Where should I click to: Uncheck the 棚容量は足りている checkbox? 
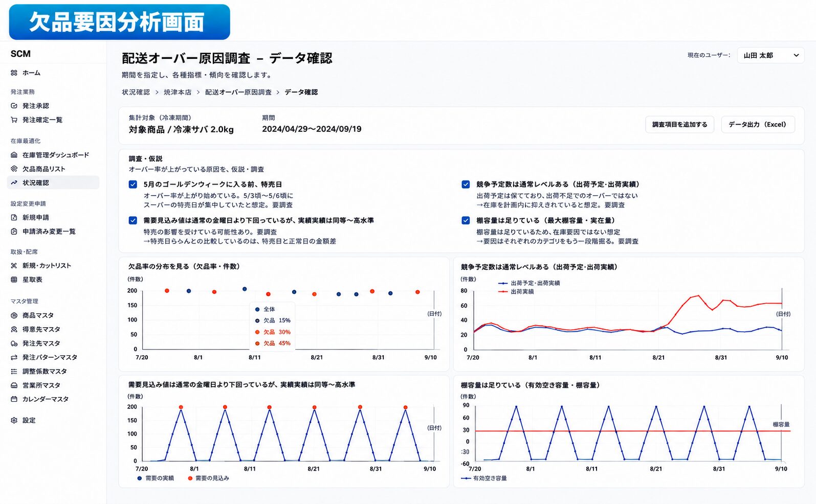(466, 220)
